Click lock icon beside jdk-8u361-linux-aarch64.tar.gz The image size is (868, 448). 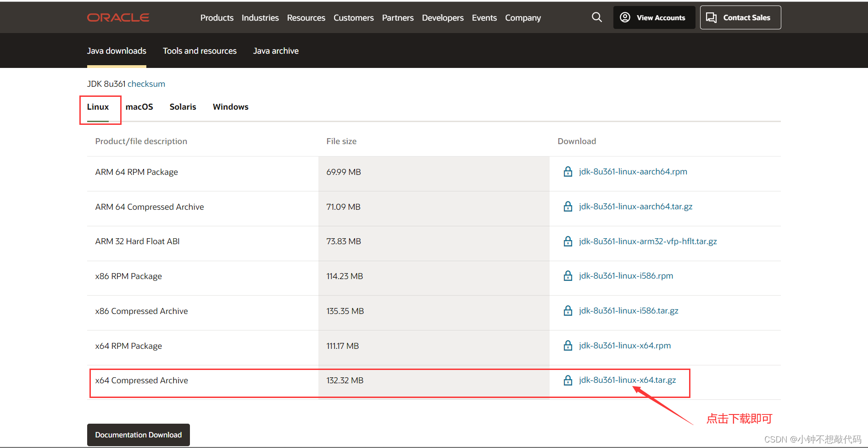pyautogui.click(x=568, y=207)
